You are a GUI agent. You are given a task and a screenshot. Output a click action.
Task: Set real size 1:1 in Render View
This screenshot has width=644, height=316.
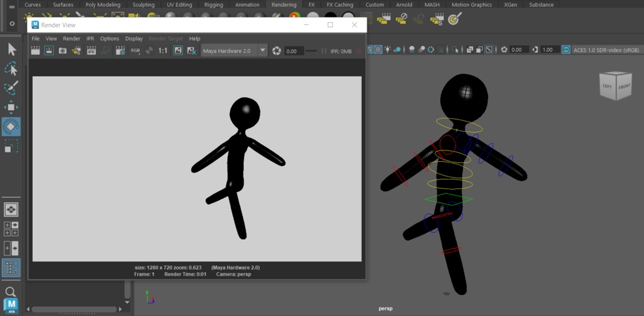[163, 50]
